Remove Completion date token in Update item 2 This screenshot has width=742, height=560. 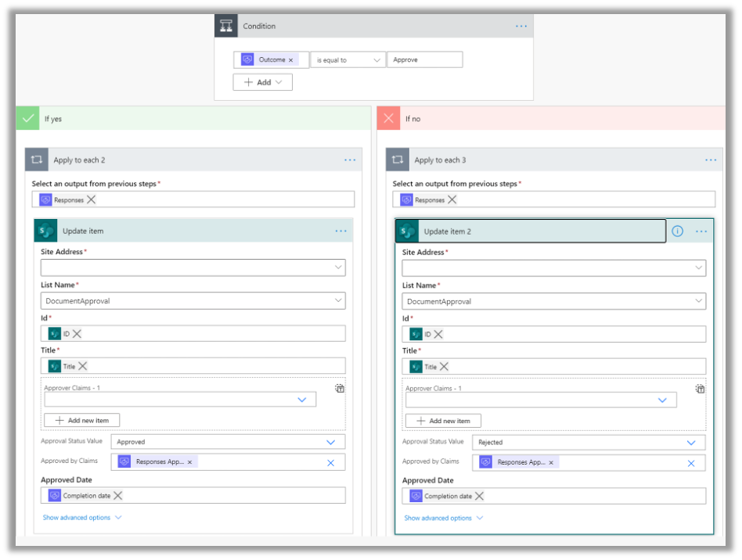coord(479,496)
